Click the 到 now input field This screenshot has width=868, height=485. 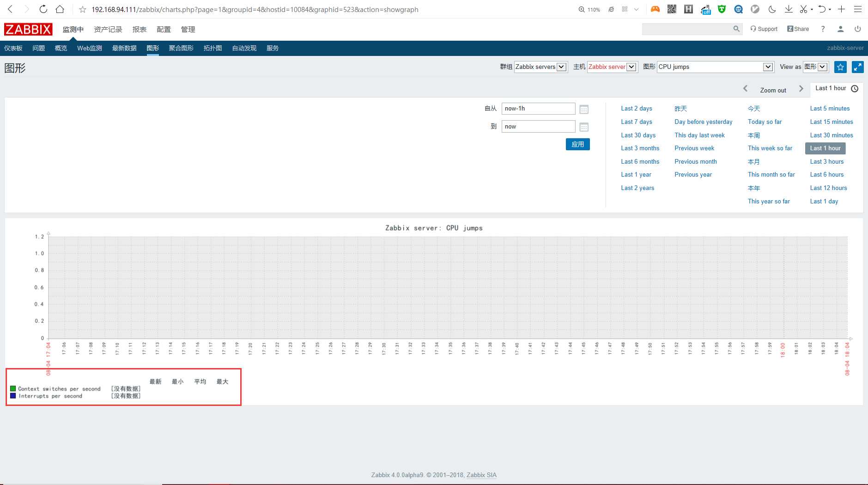click(539, 127)
